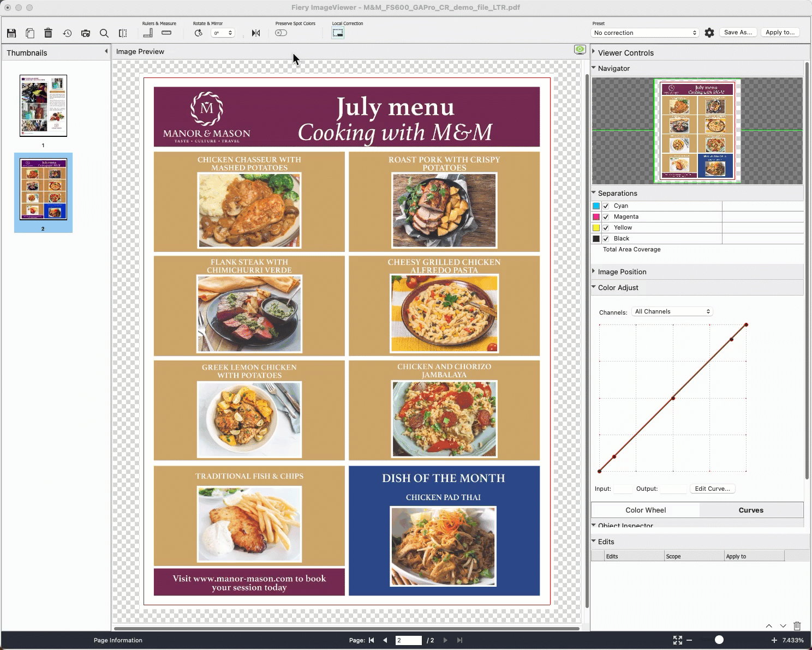Move edit down with the down chevron
The width and height of the screenshot is (812, 650).
tap(783, 626)
